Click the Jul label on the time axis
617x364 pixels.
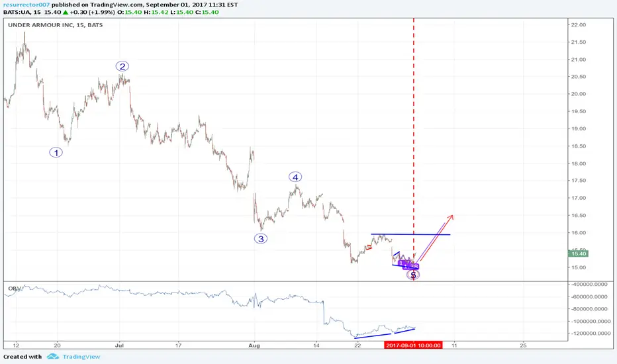[x=119, y=345]
